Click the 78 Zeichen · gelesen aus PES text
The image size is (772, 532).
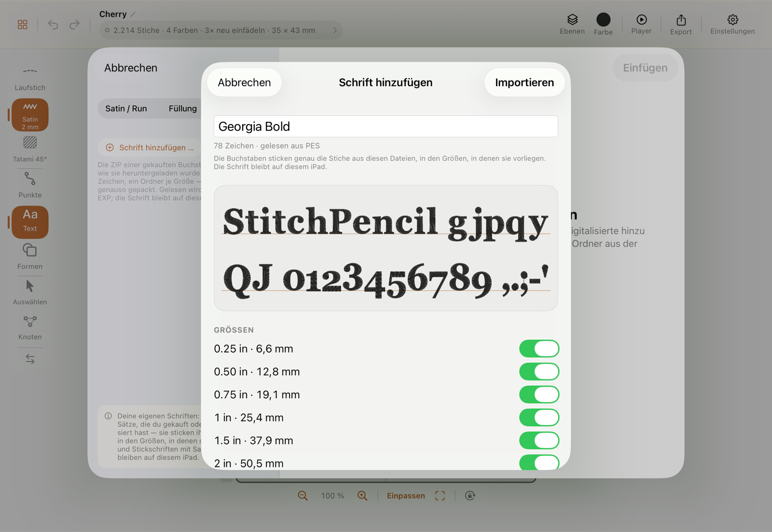tap(267, 146)
